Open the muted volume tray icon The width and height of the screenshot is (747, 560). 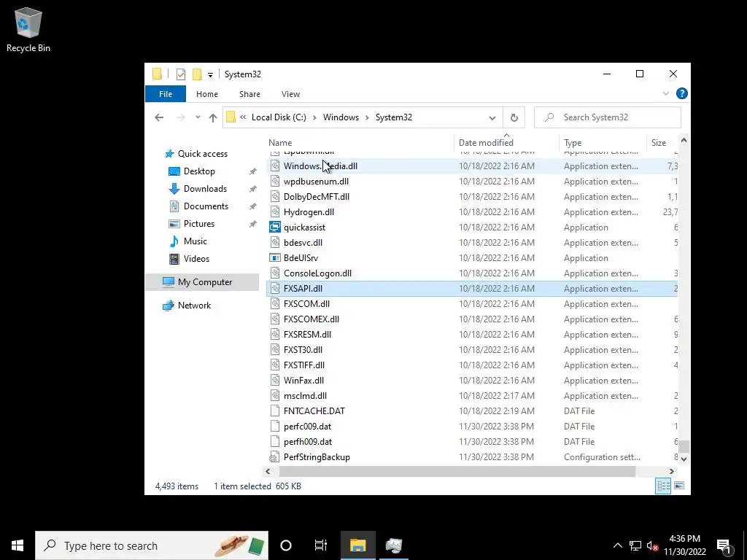pyautogui.click(x=652, y=545)
